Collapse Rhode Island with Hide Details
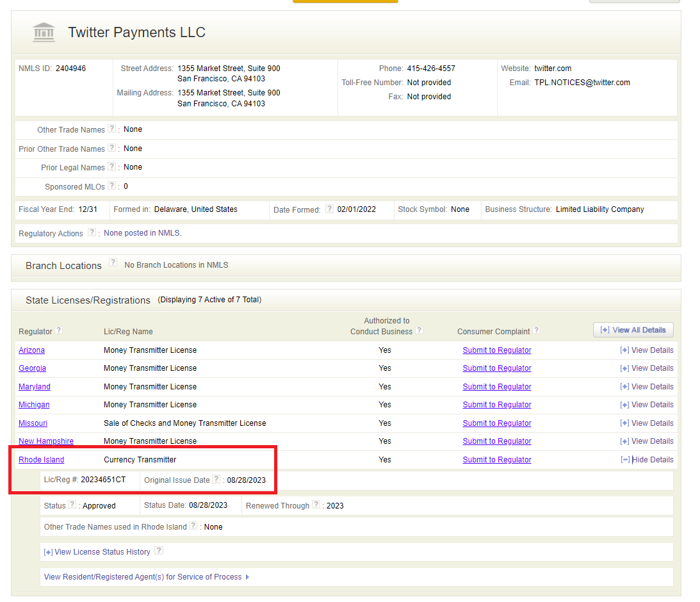The image size is (700, 602). (x=646, y=460)
